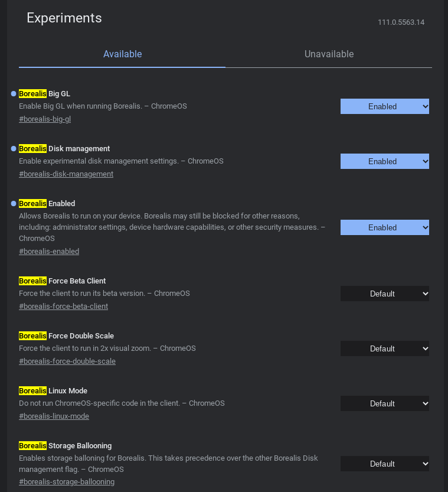Open the #borealis-storage-ballooning link
This screenshot has width=448, height=492.
[67, 482]
